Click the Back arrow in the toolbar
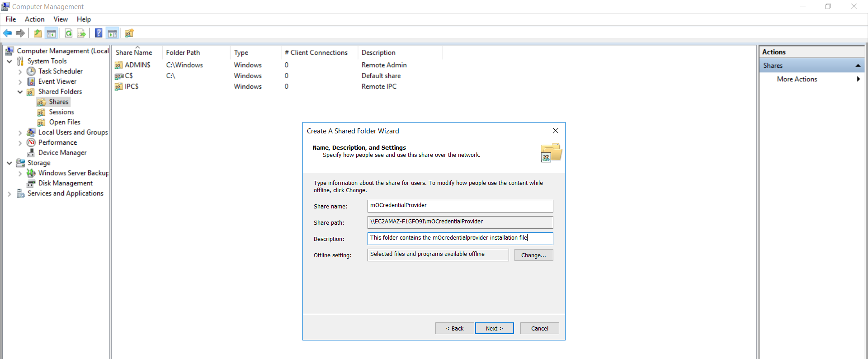 [7, 33]
